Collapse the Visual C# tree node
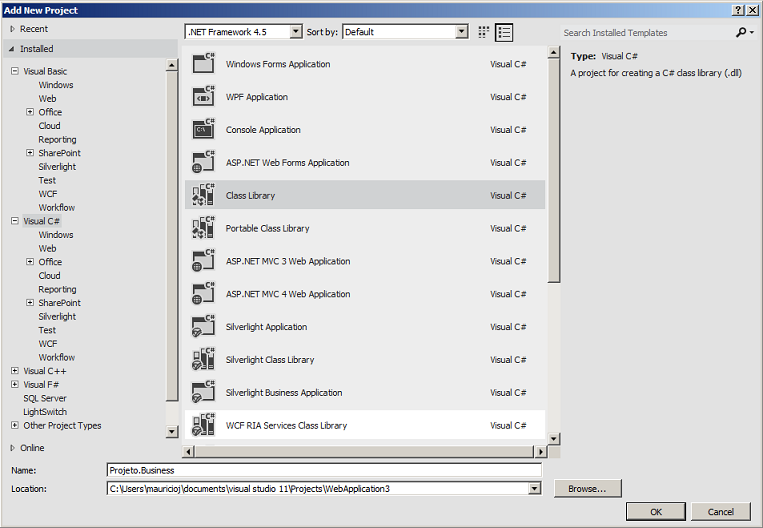 click(x=15, y=221)
